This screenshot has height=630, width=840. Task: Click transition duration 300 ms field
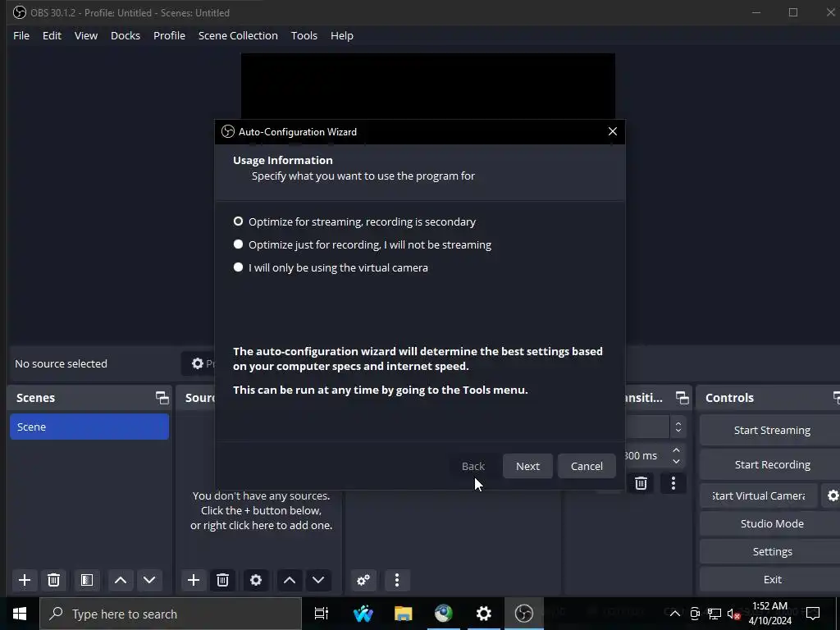point(646,456)
